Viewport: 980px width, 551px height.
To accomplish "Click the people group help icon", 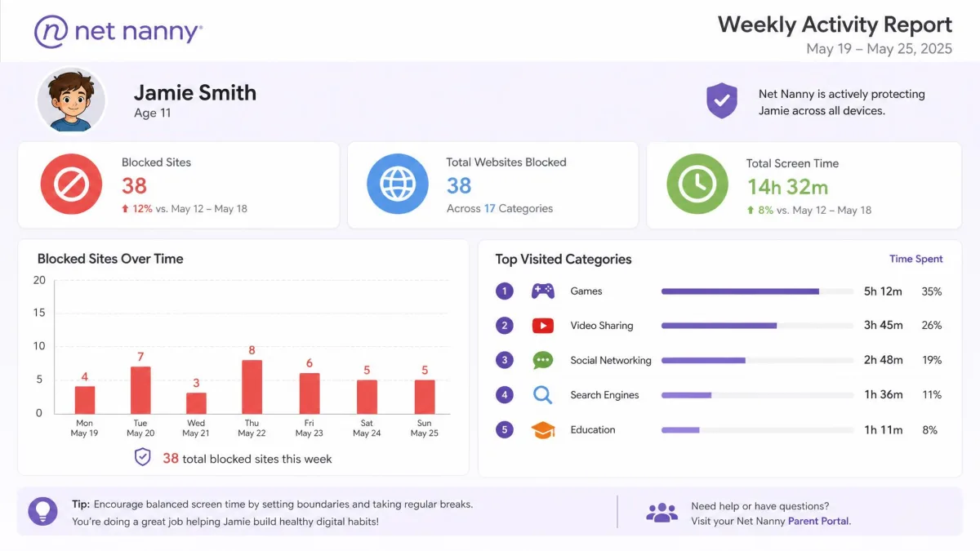I will pos(661,513).
